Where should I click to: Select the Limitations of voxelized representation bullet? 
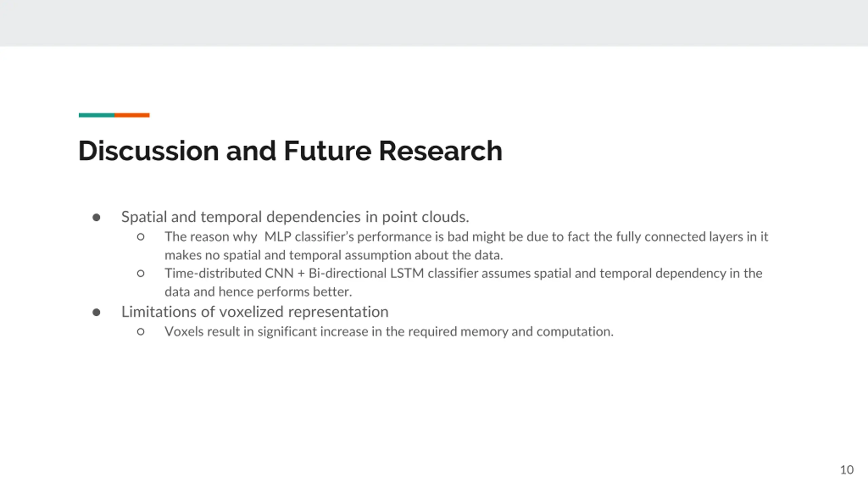pyautogui.click(x=255, y=312)
